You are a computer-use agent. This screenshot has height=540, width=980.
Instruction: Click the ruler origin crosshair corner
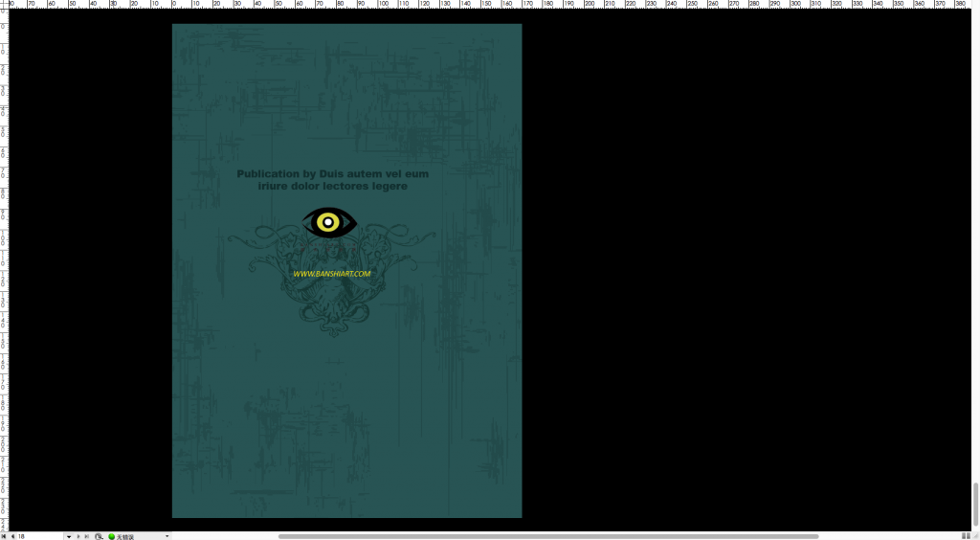pos(4,4)
